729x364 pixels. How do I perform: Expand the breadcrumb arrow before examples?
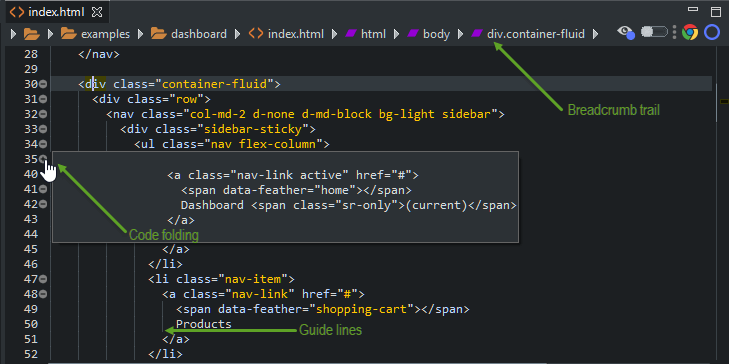pyautogui.click(x=50, y=33)
